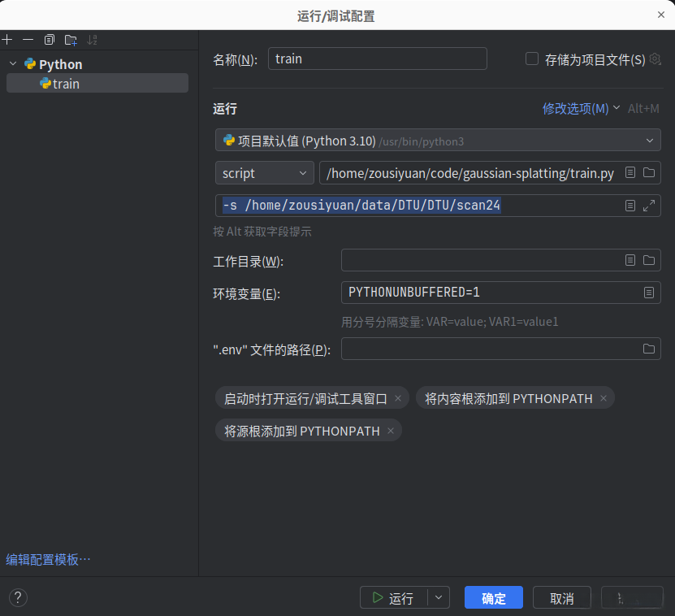The height and width of the screenshot is (616, 675).
Task: Remove the open run/debug tool window option tag
Action: click(398, 398)
